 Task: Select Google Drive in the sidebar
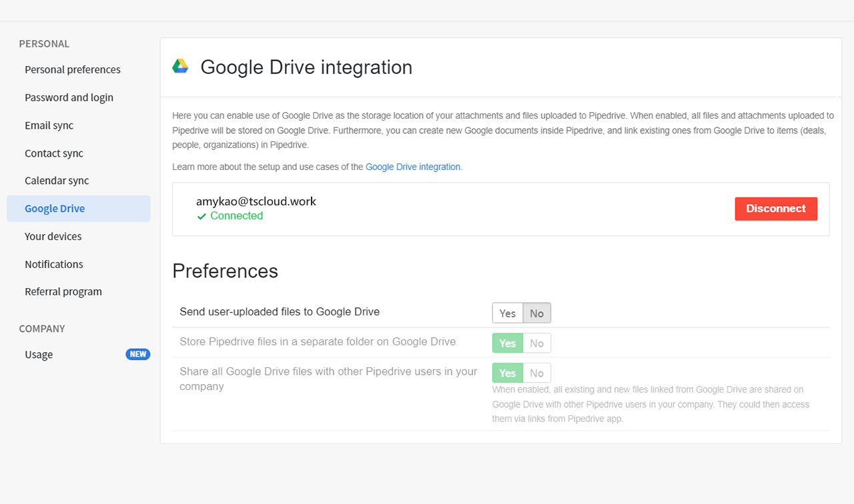click(x=79, y=209)
